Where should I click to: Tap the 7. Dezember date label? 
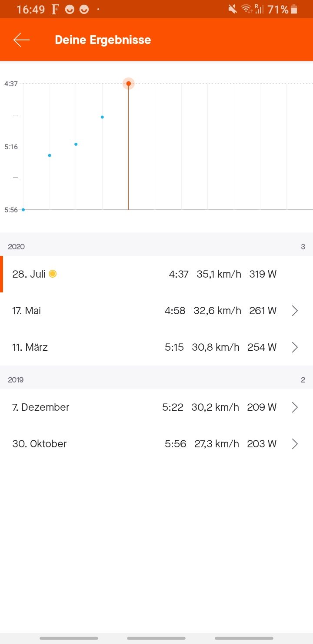pyautogui.click(x=41, y=407)
